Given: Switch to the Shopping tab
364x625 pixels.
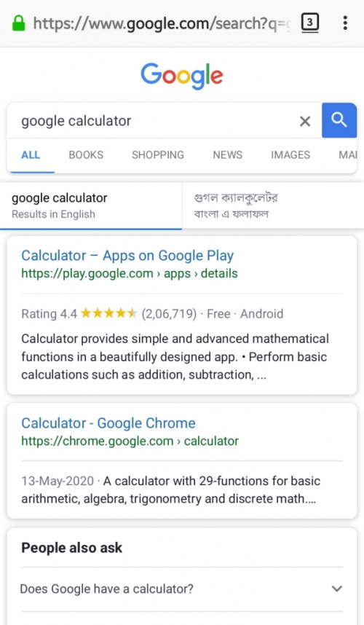Looking at the screenshot, I should point(158,154).
